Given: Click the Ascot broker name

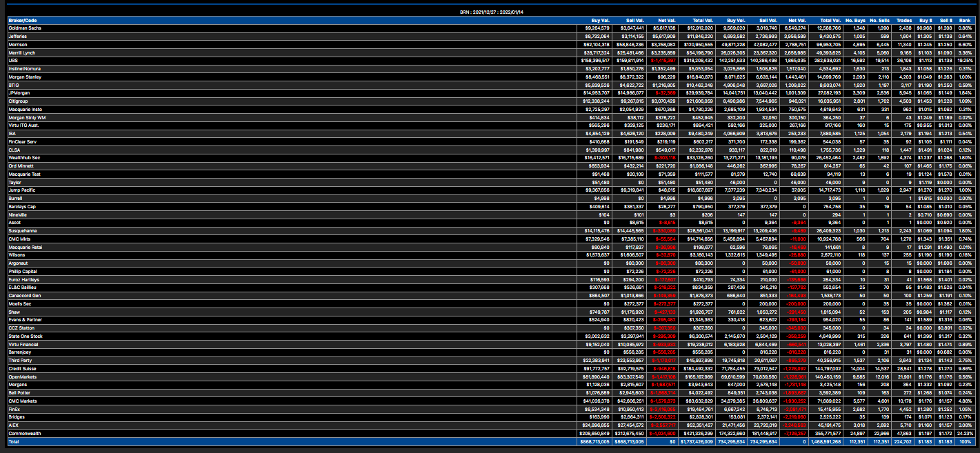Looking at the screenshot, I should (x=14, y=223).
